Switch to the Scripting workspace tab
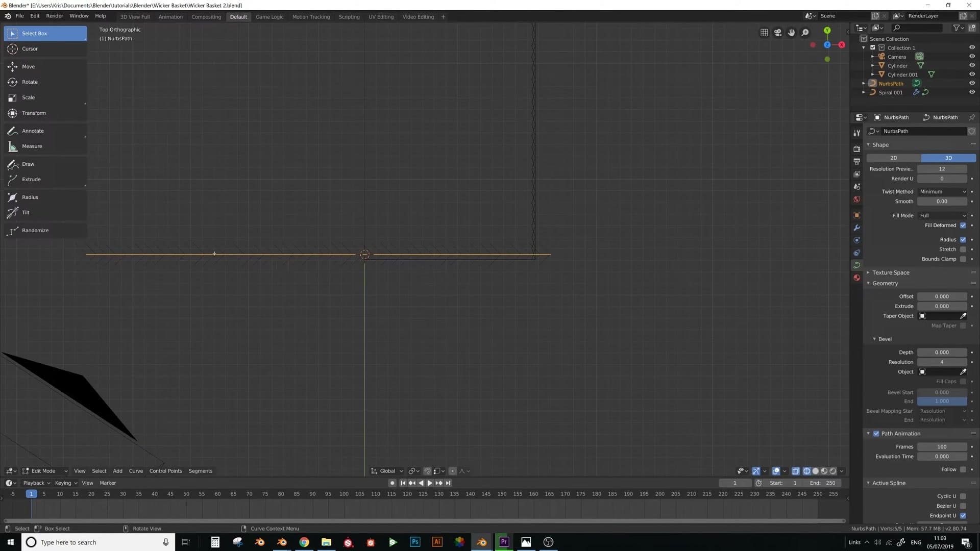This screenshot has width=980, height=551. point(349,17)
